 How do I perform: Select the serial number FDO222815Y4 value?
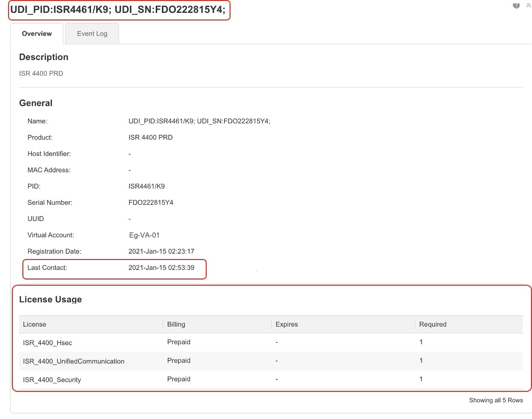pyautogui.click(x=151, y=202)
